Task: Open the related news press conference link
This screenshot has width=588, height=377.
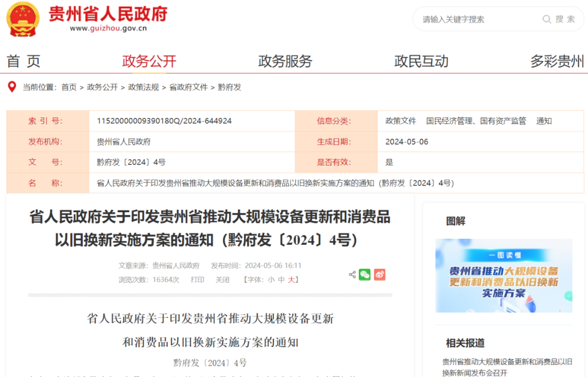Action: [x=507, y=367]
